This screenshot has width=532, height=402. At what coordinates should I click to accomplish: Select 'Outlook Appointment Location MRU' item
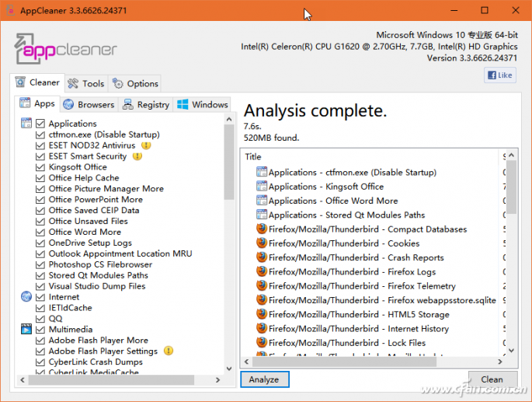pos(120,253)
